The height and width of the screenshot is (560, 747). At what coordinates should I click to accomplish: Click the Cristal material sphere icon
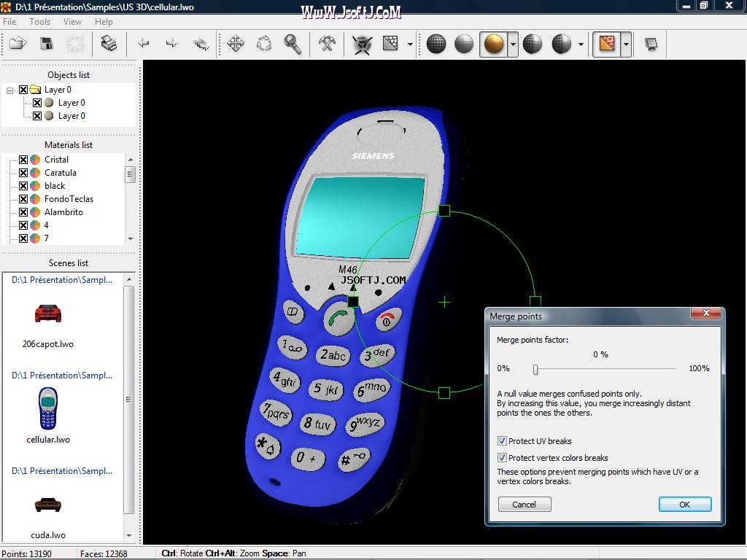(x=35, y=160)
